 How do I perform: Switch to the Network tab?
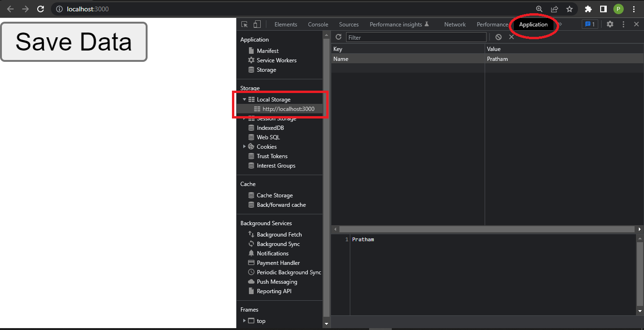[x=454, y=24]
